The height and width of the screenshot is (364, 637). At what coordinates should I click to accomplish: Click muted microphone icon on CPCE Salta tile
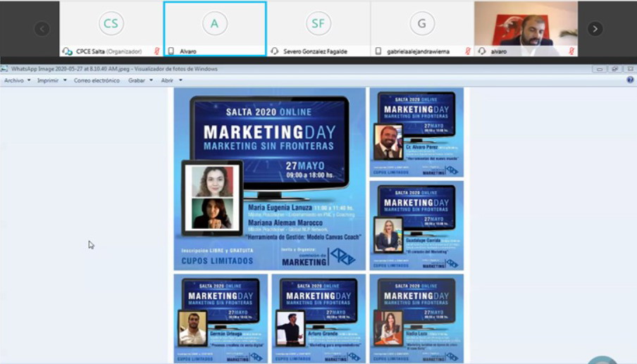point(157,51)
